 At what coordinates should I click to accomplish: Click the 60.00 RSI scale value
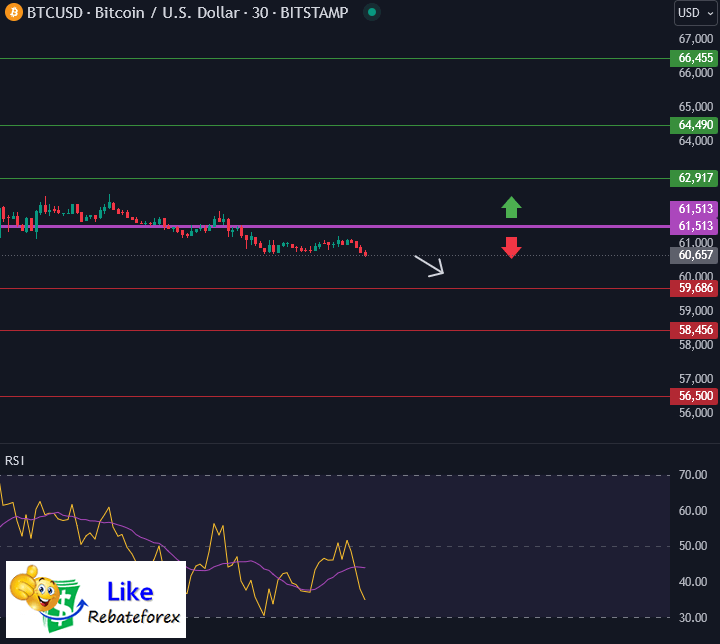(693, 510)
